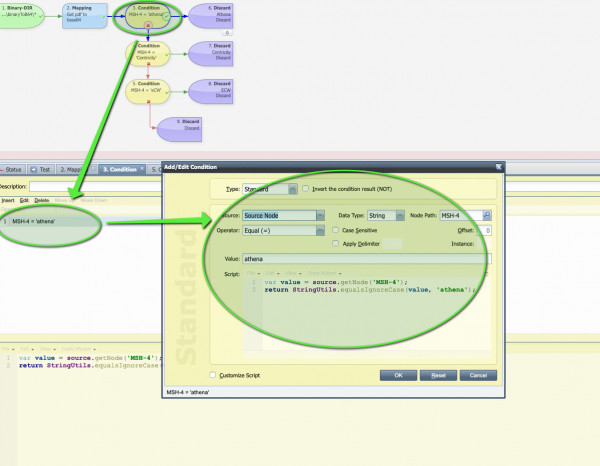Switch to the 2. Mapping tab
The height and width of the screenshot is (466, 600).
coord(76,169)
